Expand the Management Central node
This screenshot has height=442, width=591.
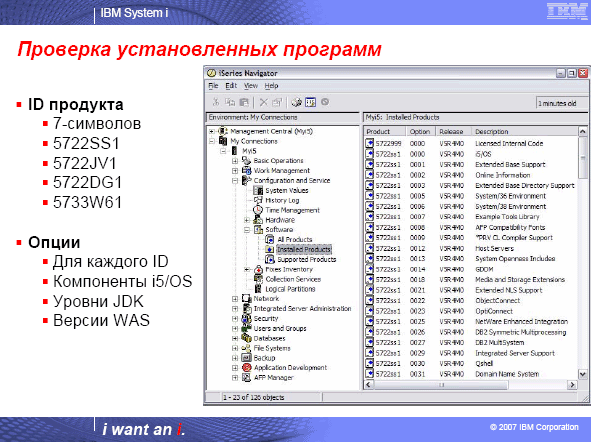click(212, 131)
